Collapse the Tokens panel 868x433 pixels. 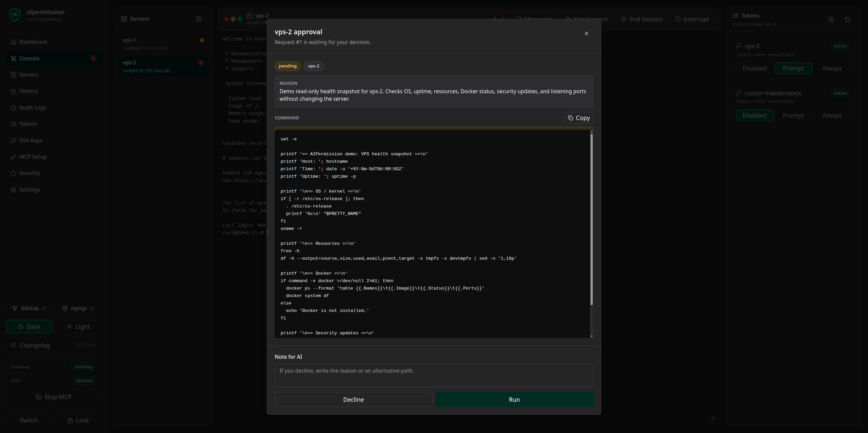(831, 20)
